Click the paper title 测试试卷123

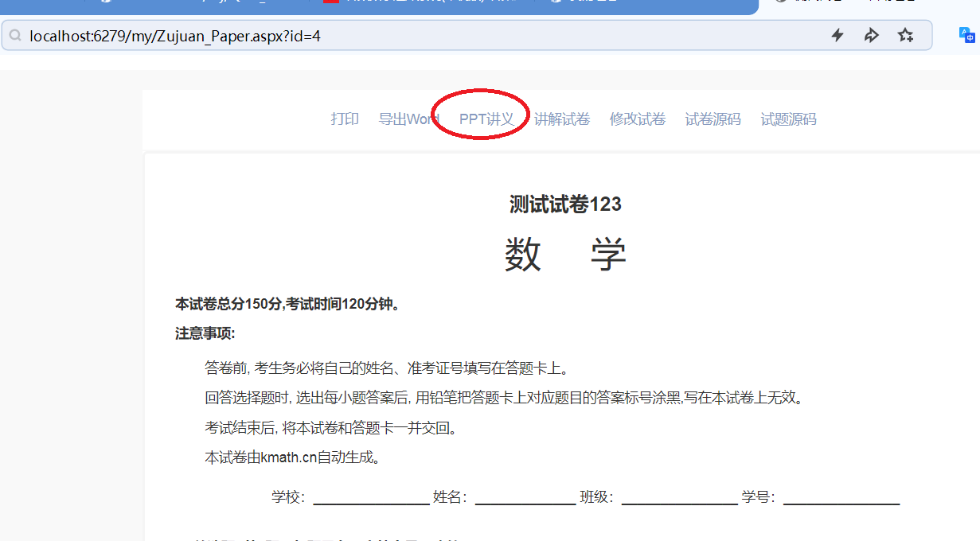pos(566,204)
